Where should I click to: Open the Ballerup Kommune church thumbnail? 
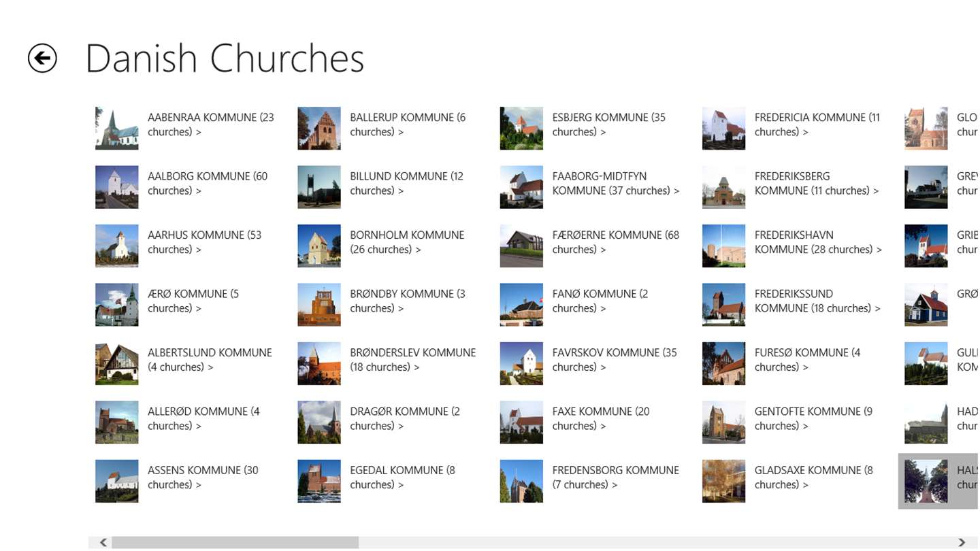coord(319,129)
